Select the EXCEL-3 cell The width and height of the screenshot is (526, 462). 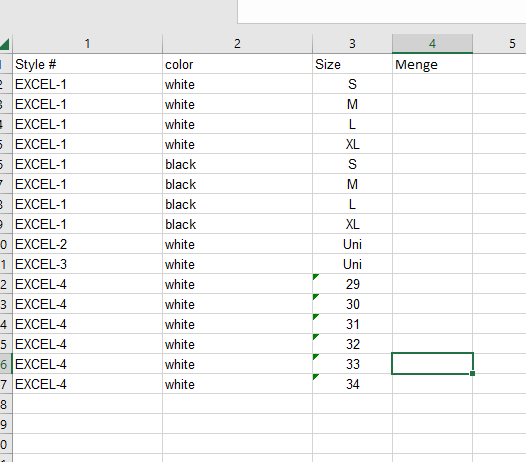87,264
